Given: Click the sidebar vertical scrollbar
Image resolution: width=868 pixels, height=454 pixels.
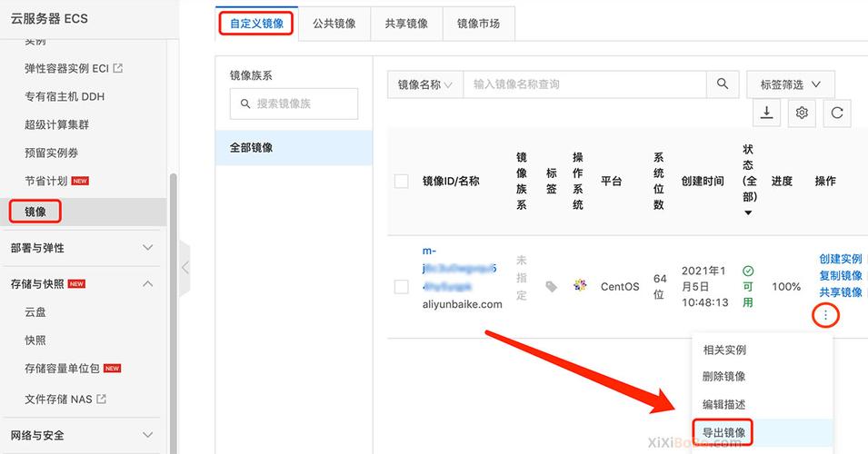Looking at the screenshot, I should [174, 313].
